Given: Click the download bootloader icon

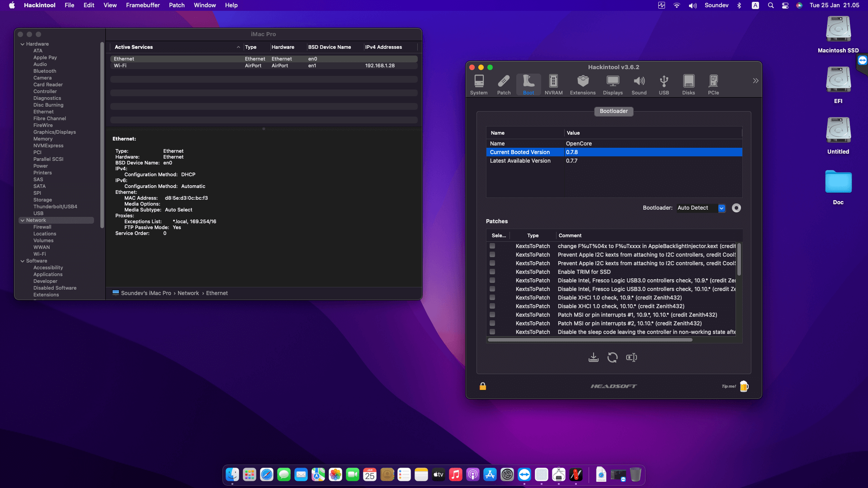Looking at the screenshot, I should [x=594, y=357].
